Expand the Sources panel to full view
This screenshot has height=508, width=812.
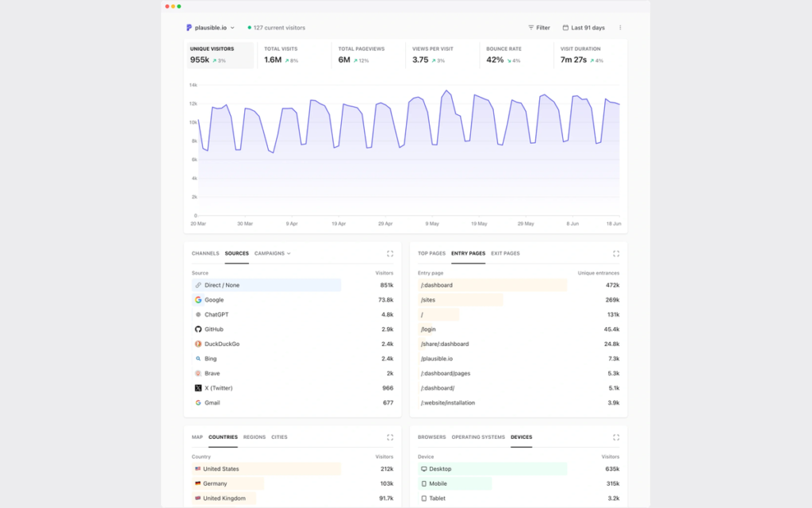click(390, 253)
